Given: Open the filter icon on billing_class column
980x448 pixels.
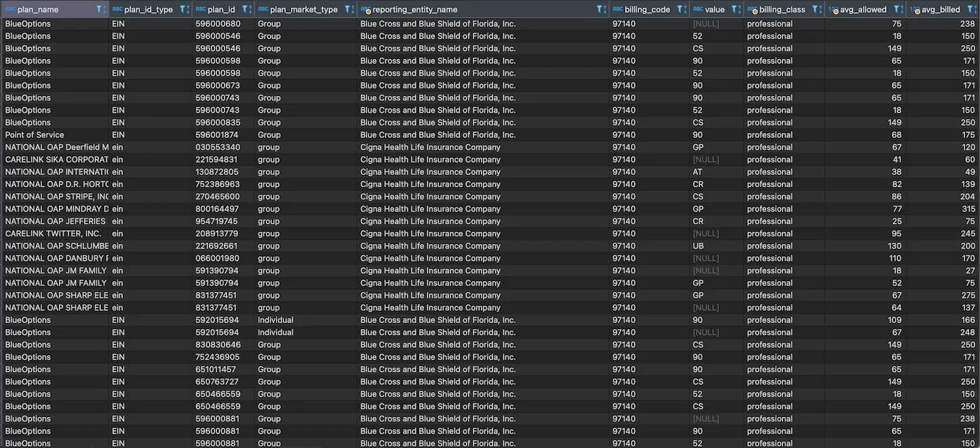Looking at the screenshot, I should coord(814,9).
